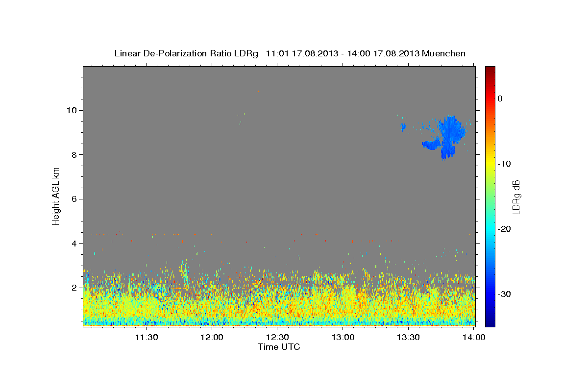Click the 14:00 time tick label
The width and height of the screenshot is (588, 392).
[474, 337]
